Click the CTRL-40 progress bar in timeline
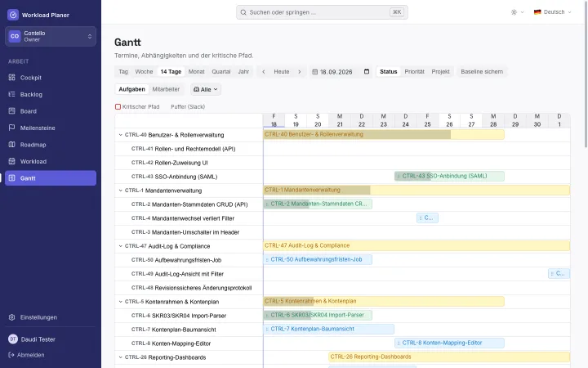 point(384,134)
